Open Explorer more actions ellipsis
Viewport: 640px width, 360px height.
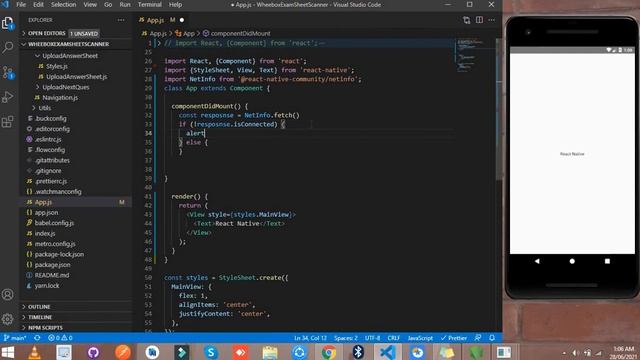(x=121, y=20)
